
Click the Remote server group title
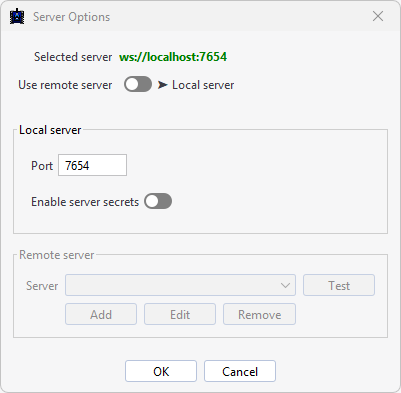[x=57, y=255]
